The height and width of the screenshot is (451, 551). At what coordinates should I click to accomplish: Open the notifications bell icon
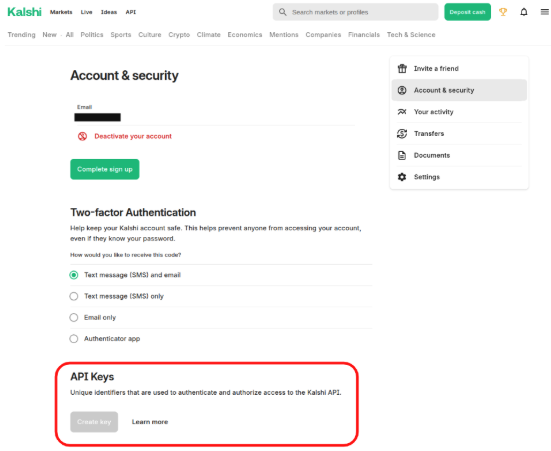coord(524,12)
